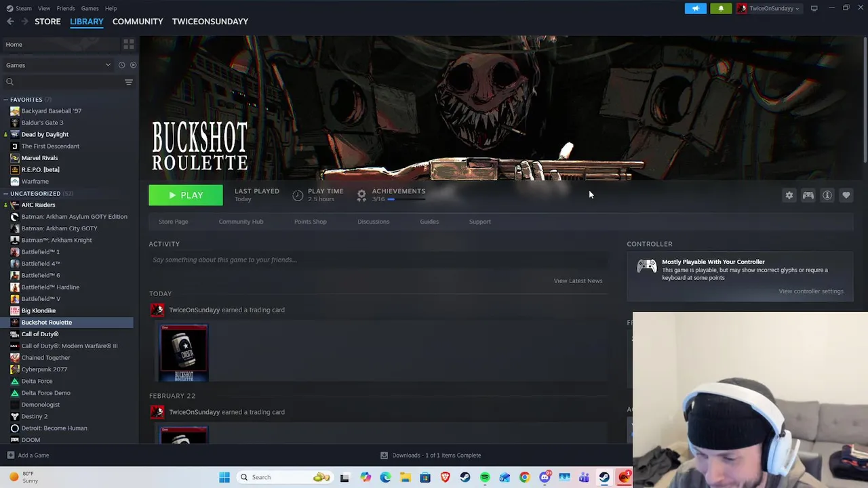The height and width of the screenshot is (488, 868).
Task: Open Spotify from the taskbar
Action: [x=485, y=477]
